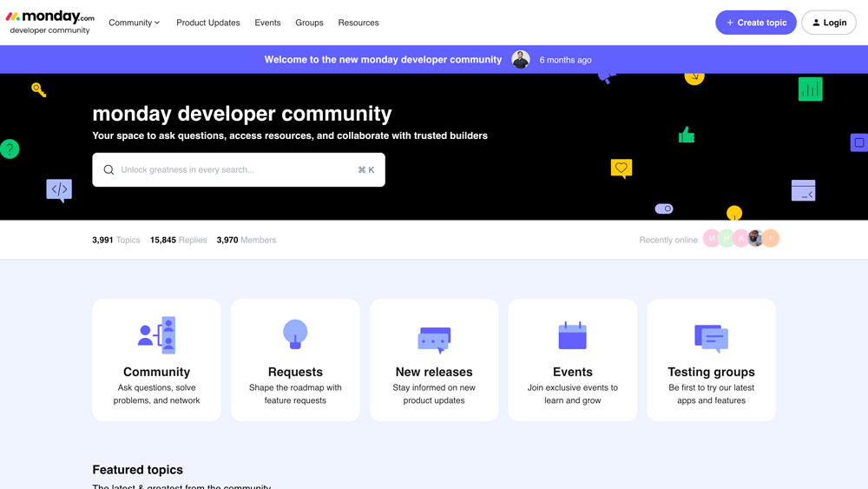Click the ⌘ K shortcut hint
Image resolution: width=868 pixels, height=489 pixels.
[366, 170]
